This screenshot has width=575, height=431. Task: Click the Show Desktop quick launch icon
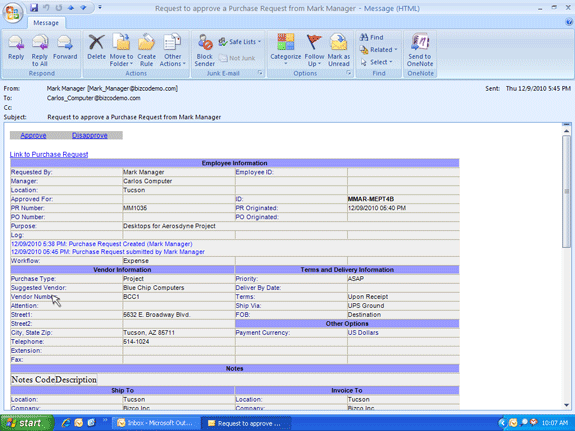(x=91, y=423)
